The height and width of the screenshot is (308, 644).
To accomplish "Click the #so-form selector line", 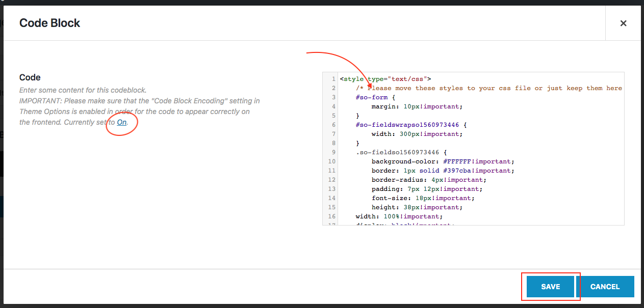I will [x=375, y=97].
